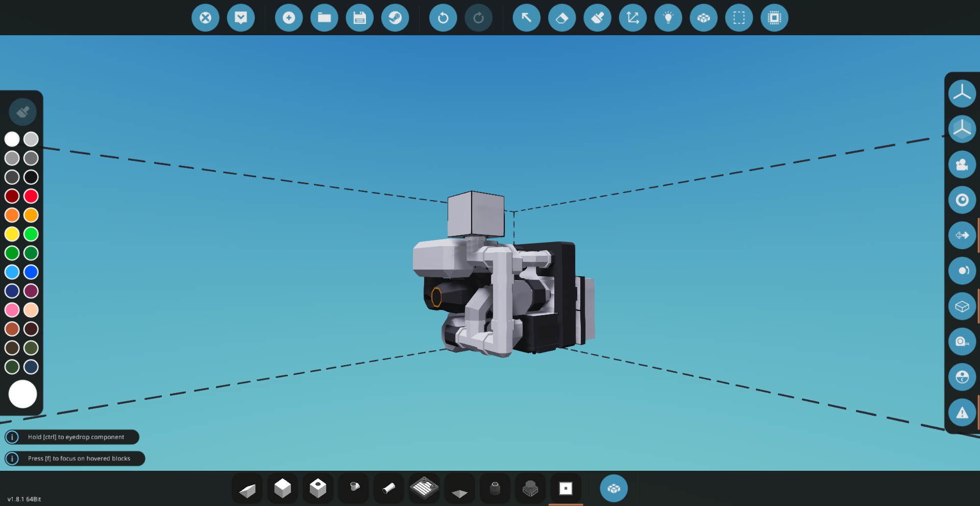Click the camera icon on right panel
980x506 pixels.
(x=962, y=164)
